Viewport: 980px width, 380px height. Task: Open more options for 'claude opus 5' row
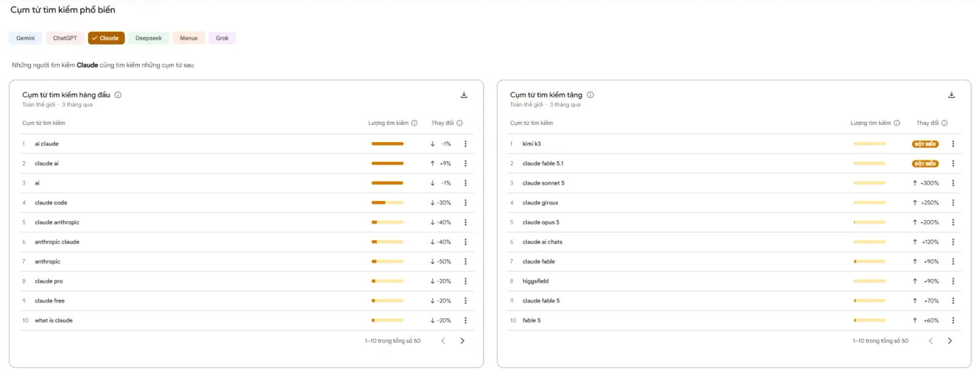point(953,222)
